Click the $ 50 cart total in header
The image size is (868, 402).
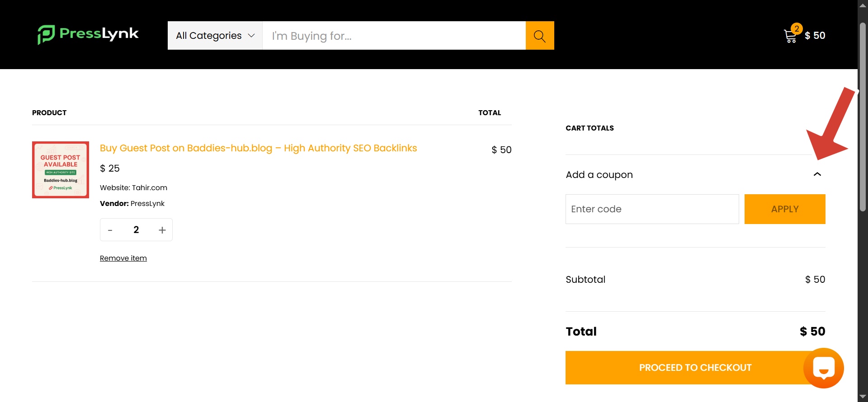[815, 36]
